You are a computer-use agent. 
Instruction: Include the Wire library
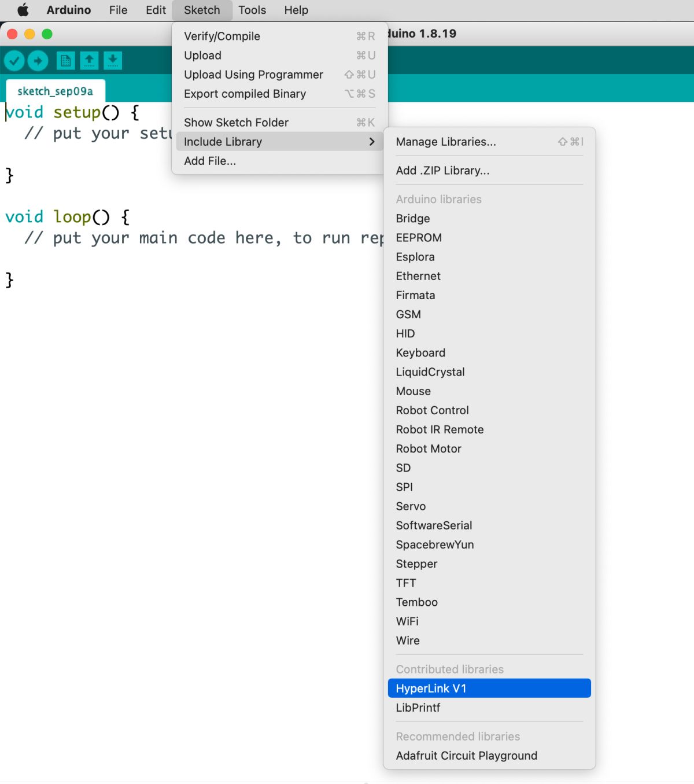tap(489, 640)
